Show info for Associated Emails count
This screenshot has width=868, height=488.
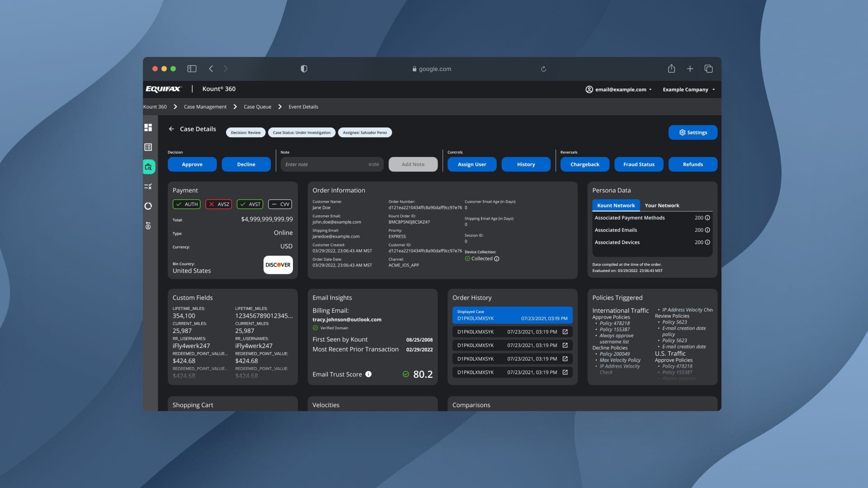pos(708,230)
